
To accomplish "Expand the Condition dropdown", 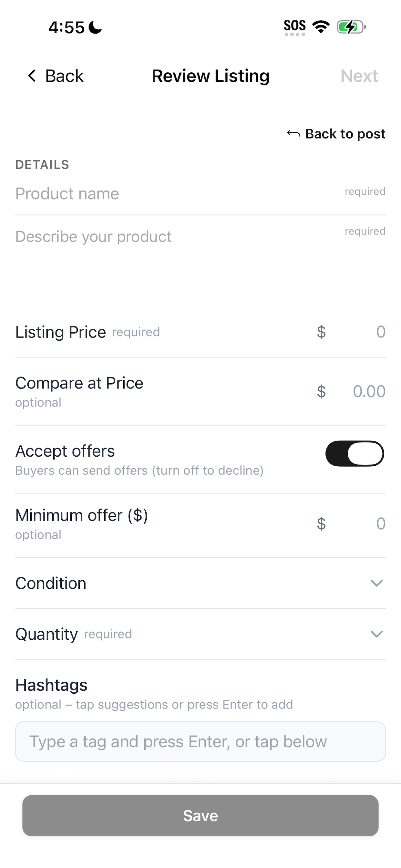I will pyautogui.click(x=200, y=583).
